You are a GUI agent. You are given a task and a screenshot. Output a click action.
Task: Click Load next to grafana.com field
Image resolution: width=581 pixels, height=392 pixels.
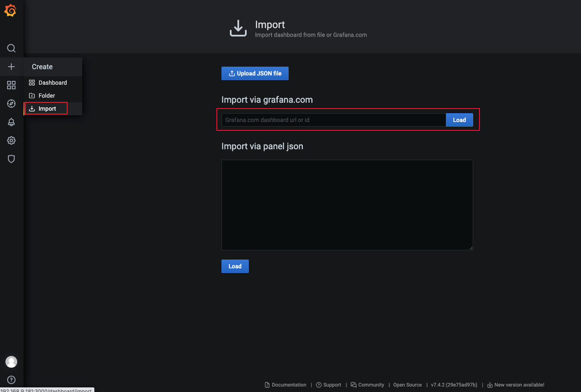459,120
